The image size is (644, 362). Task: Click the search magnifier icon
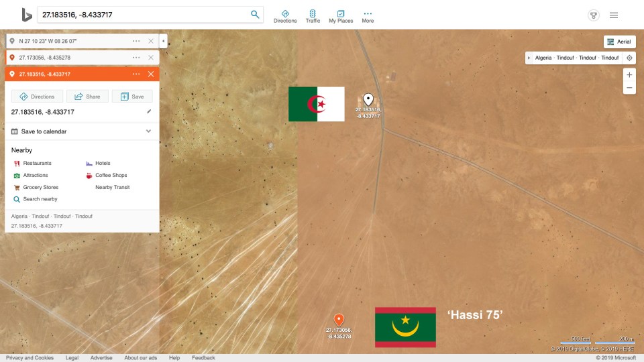click(255, 15)
